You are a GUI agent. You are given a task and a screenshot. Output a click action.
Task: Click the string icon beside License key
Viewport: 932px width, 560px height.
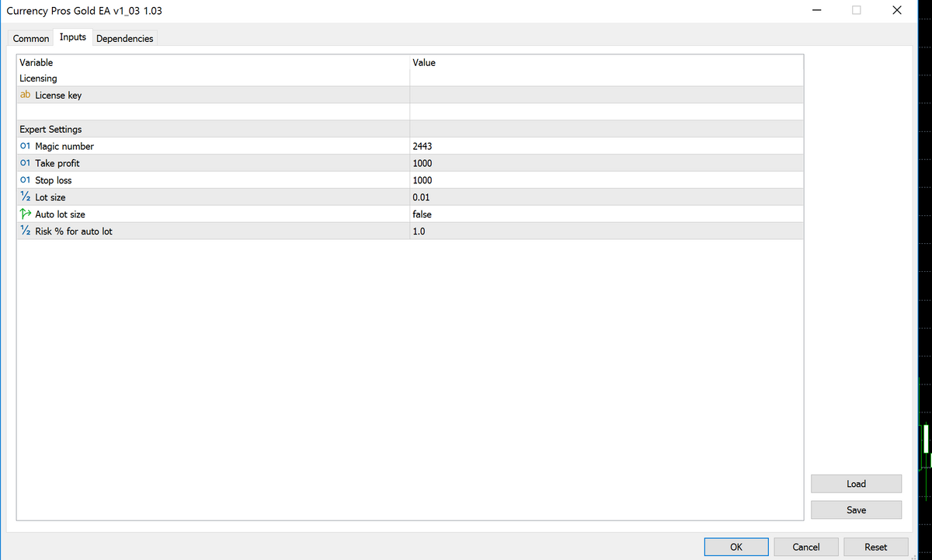[x=25, y=96]
